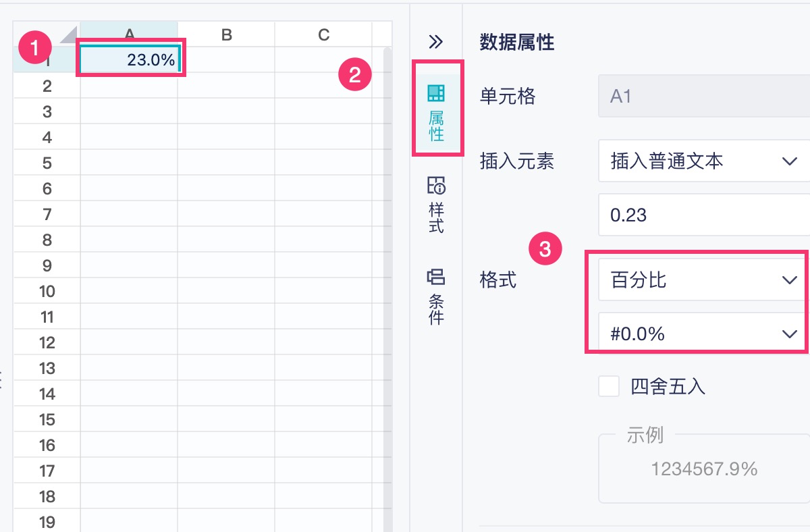The height and width of the screenshot is (532, 810).
Task: Enable the 四舍五入 rounding checkbox
Action: point(609,387)
